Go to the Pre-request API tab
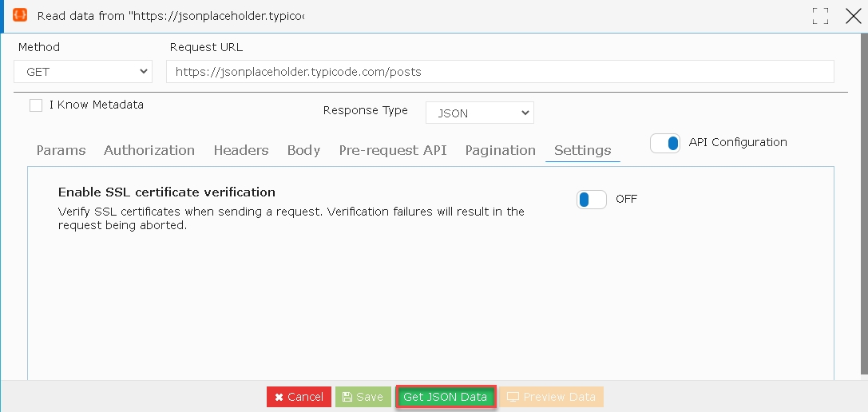This screenshot has width=868, height=412. (x=393, y=150)
